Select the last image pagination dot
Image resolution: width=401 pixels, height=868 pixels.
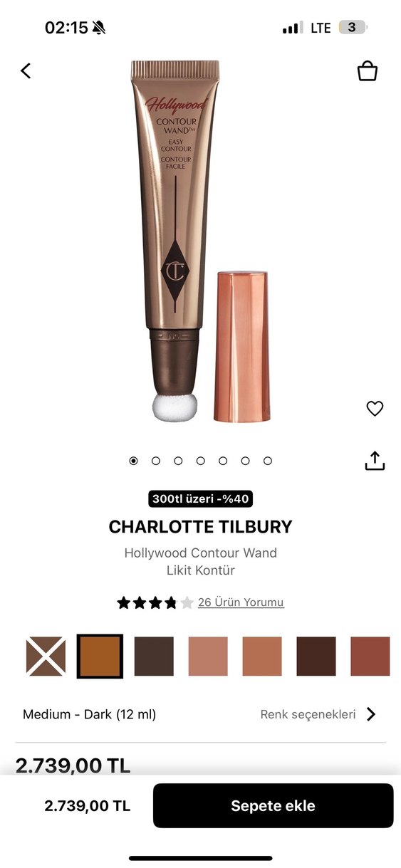pyautogui.click(x=268, y=461)
